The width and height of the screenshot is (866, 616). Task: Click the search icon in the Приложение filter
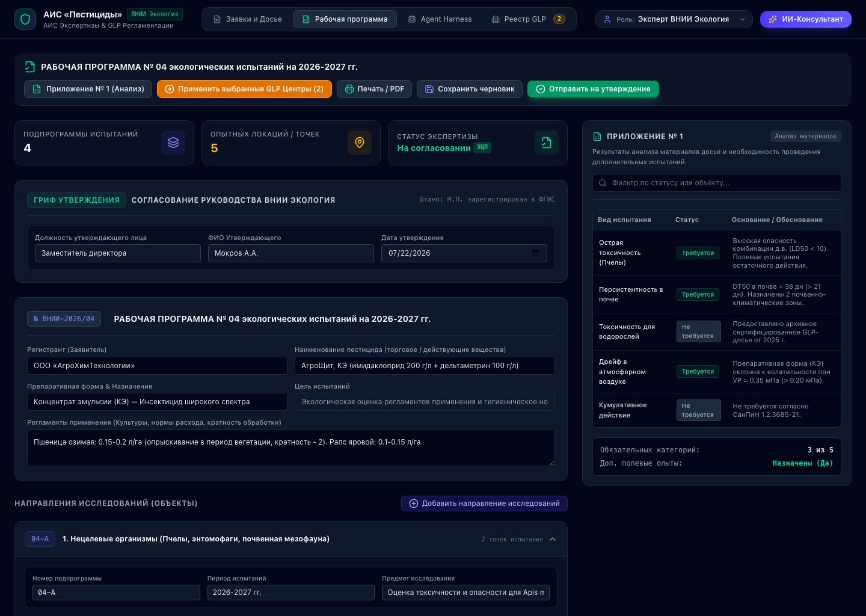[x=603, y=183]
